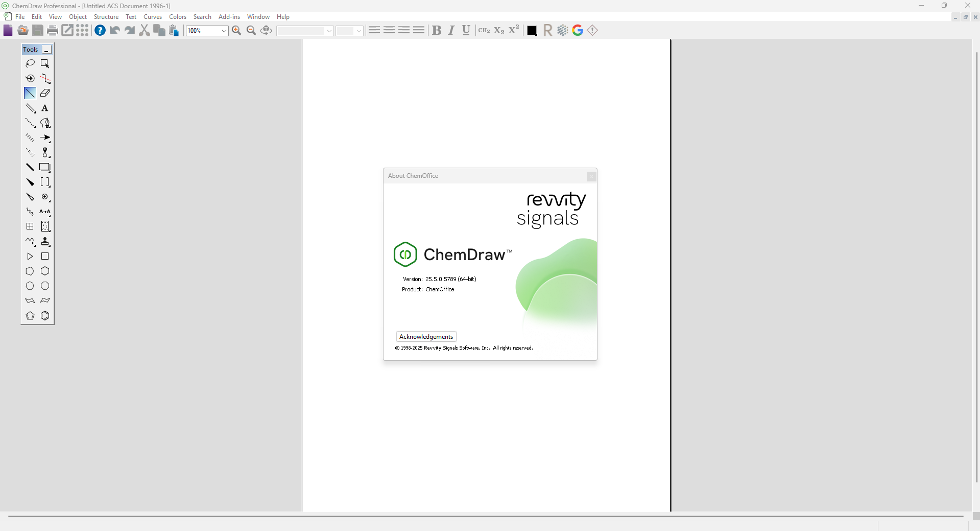Select the Text tool
Viewport: 980px width, 531px height.
[x=45, y=108]
